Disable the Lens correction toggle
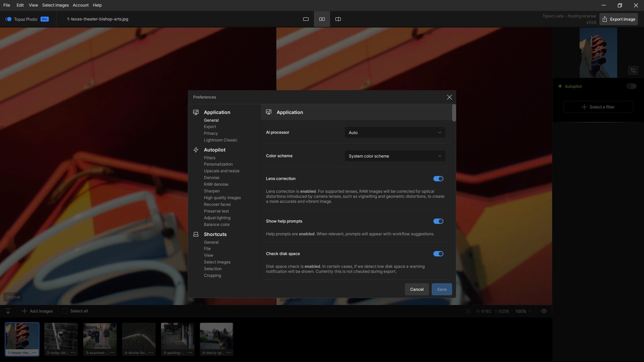Viewport: 644px width, 362px height. (x=438, y=179)
